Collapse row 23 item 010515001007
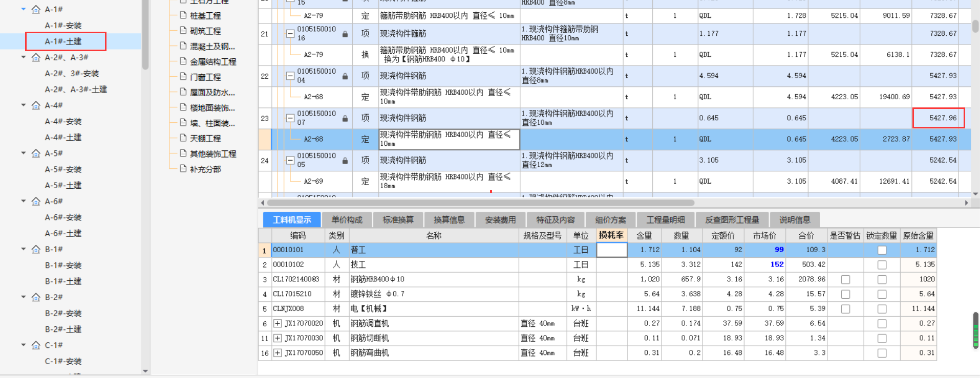 coord(290,118)
